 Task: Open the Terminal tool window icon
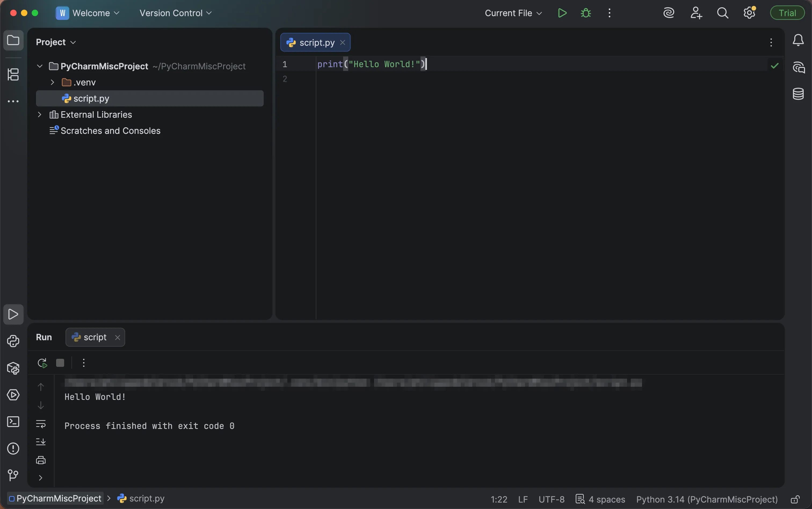coord(13,421)
